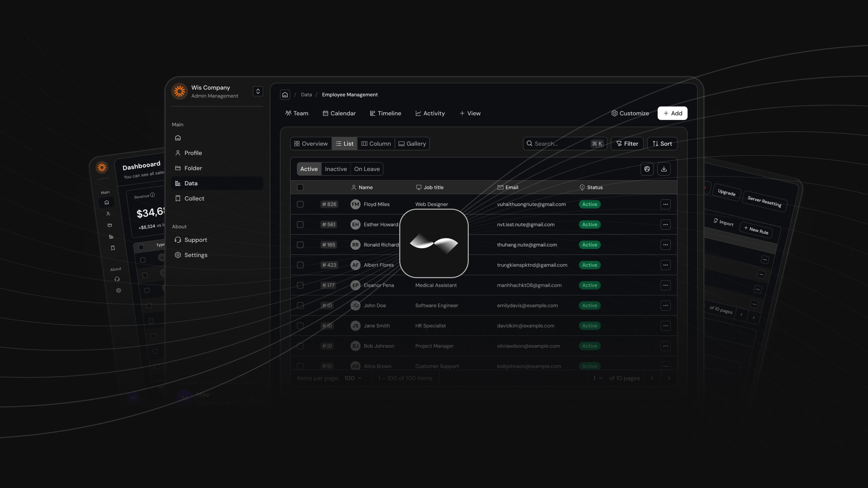Open the three-dot menu for Eleanor Pena
Viewport: 868px width, 488px height.
pyautogui.click(x=665, y=285)
